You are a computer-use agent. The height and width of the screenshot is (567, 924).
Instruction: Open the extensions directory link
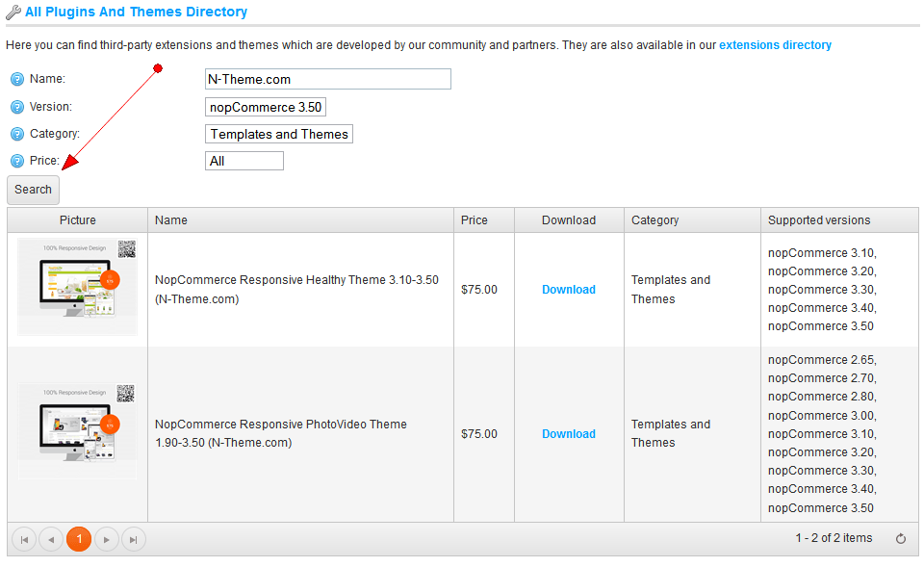775,45
